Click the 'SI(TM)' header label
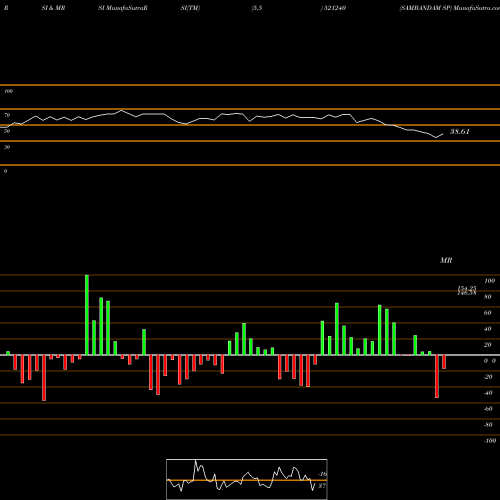500x500 pixels. pyautogui.click(x=190, y=8)
